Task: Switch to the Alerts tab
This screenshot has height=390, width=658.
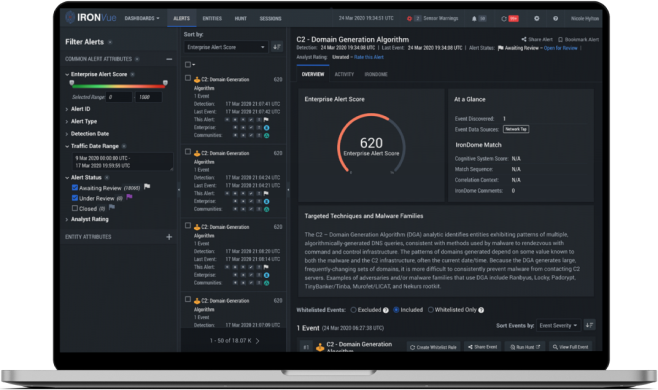Action: [x=182, y=18]
